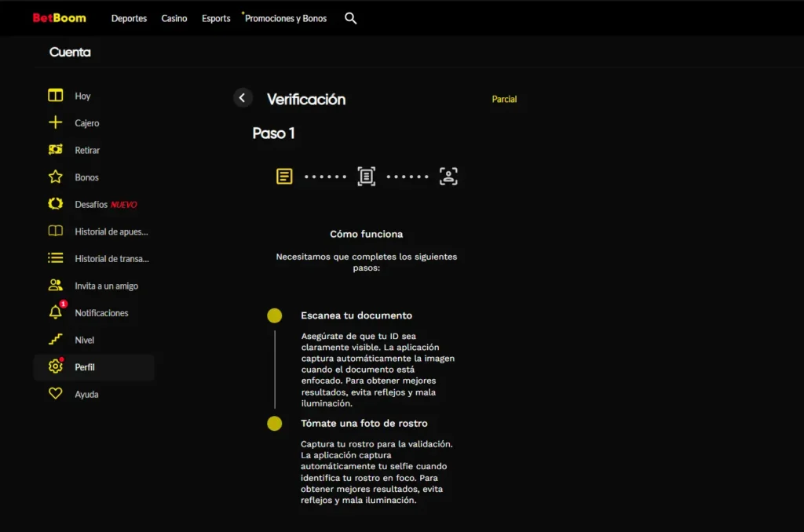Click the laurel icon for Desafíos
This screenshot has width=804, height=532.
click(x=56, y=203)
